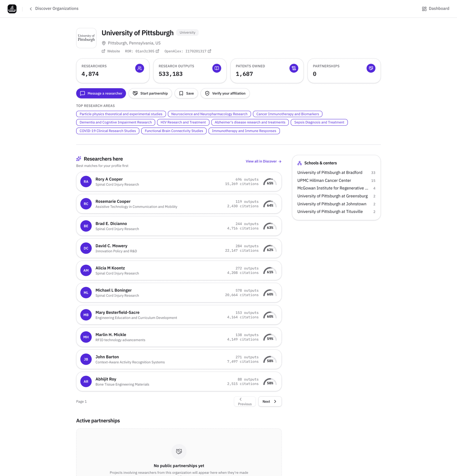Click the Research Outputs book icon
This screenshot has height=476, width=457.
point(217,68)
